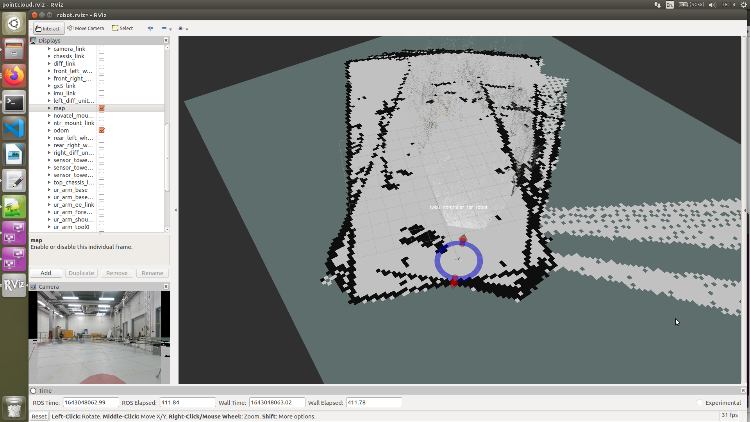Viewport: 750px width, 422px height.
Task: Click the Add display button
Action: click(46, 272)
